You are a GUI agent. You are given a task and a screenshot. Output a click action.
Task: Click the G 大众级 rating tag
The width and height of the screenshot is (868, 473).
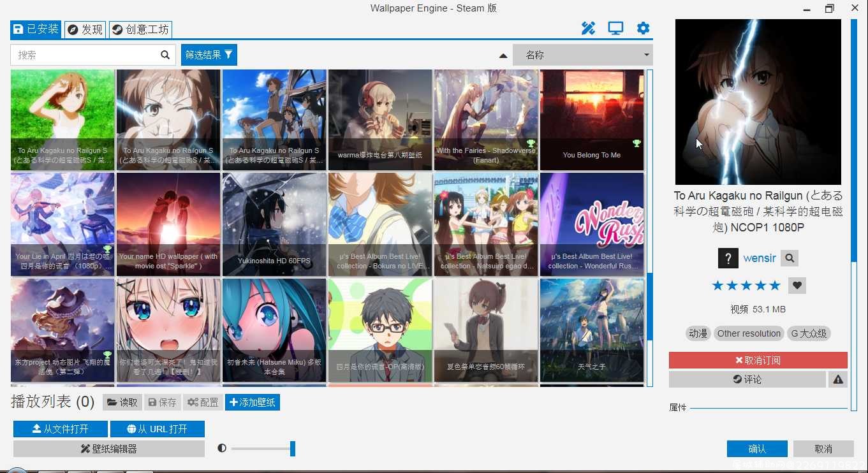[x=809, y=333]
